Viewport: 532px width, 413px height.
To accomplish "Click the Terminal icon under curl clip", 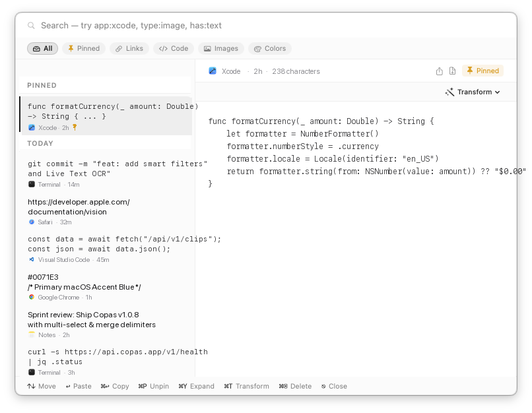I will coord(32,372).
